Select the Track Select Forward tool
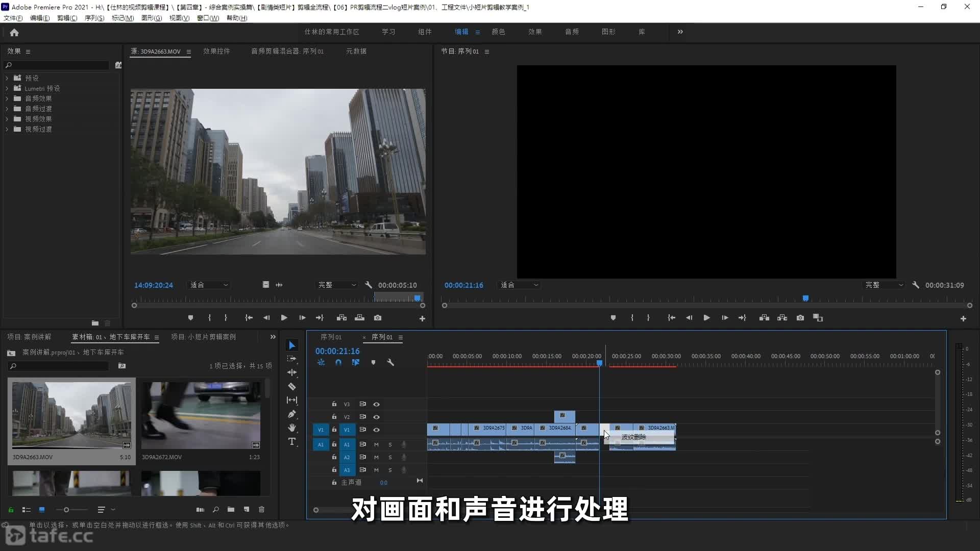 pyautogui.click(x=292, y=359)
